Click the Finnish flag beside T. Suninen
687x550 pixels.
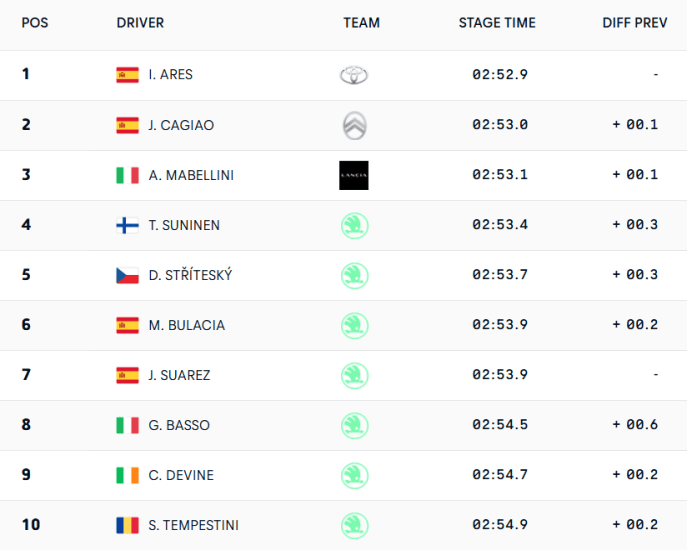(x=127, y=226)
